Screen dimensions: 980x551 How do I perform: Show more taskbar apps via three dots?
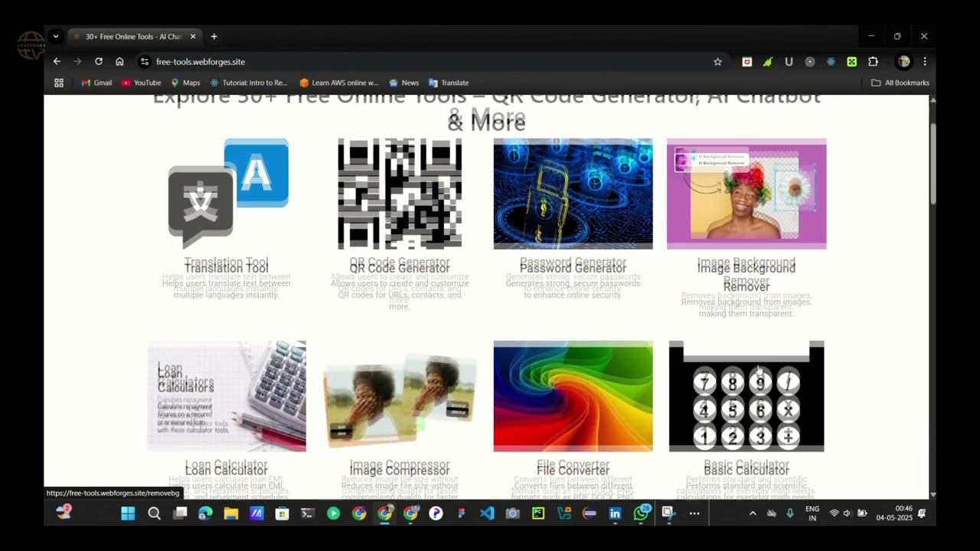[x=694, y=514]
